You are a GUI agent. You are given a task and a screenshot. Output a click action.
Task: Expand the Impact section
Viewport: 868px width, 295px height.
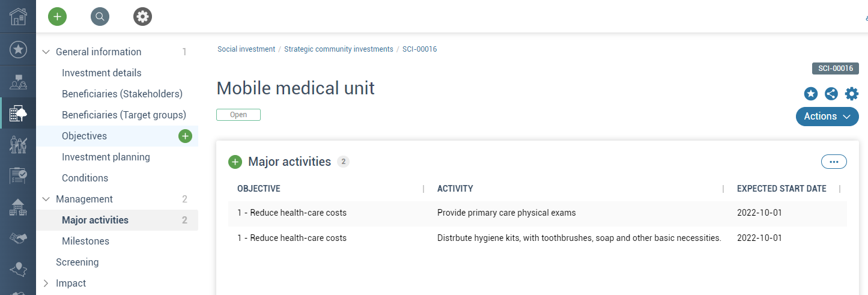(46, 284)
